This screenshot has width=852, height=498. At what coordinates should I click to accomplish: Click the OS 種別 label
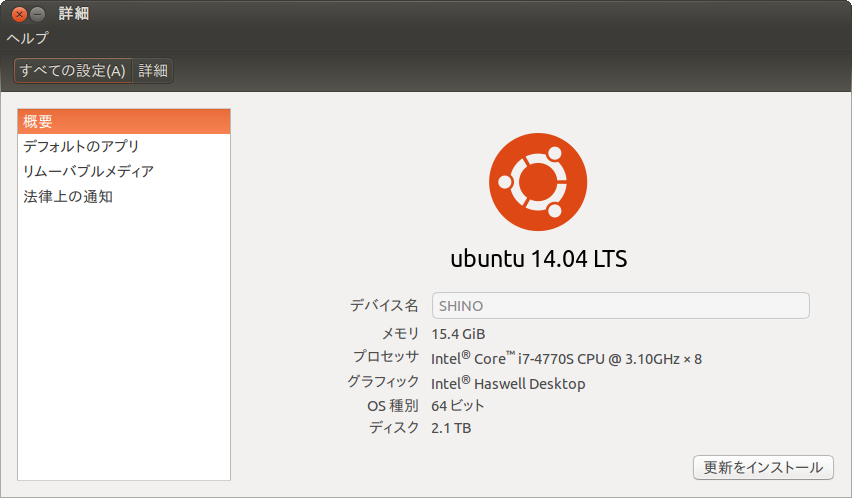point(393,406)
